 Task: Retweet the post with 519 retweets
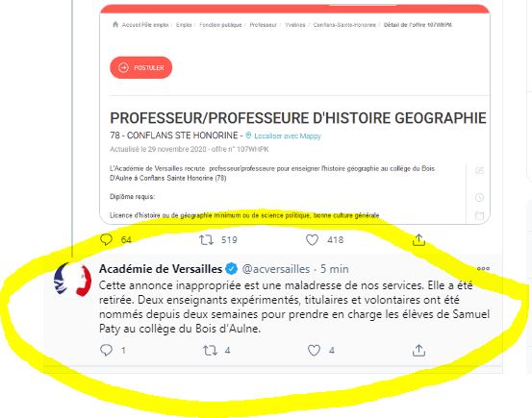(x=206, y=240)
